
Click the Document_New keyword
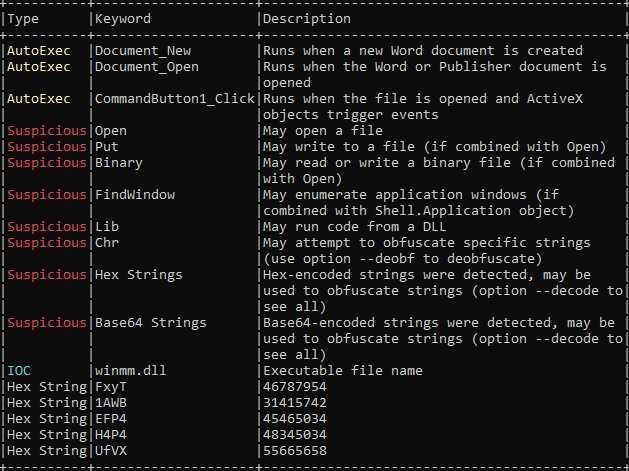click(144, 51)
